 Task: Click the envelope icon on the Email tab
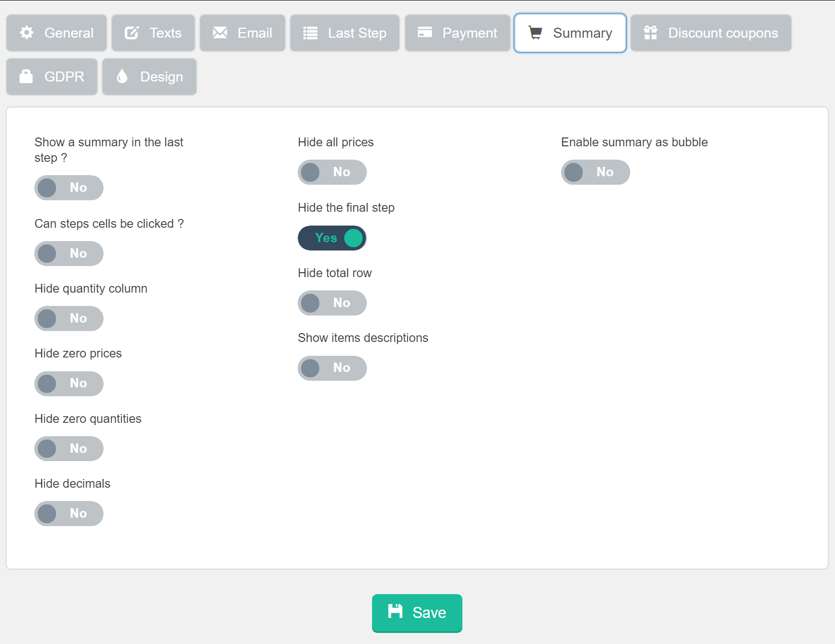pos(220,33)
